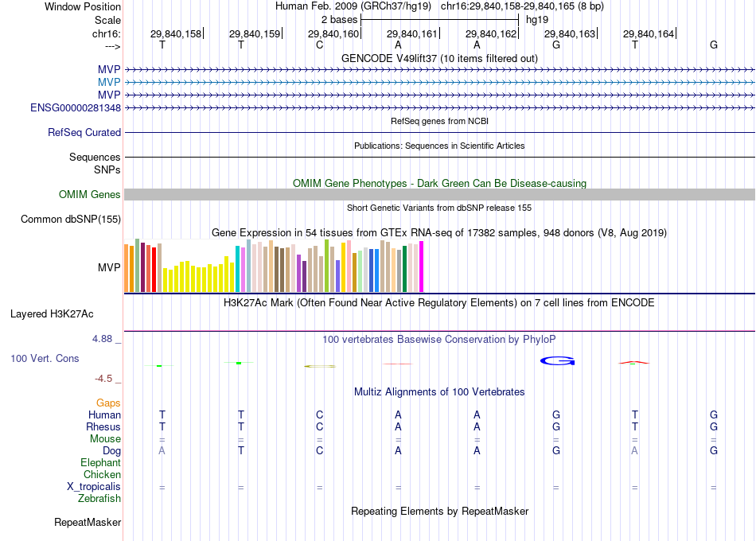Open OMIM Gene Phenotypes track title
This screenshot has height=541, width=756.
[x=439, y=184]
